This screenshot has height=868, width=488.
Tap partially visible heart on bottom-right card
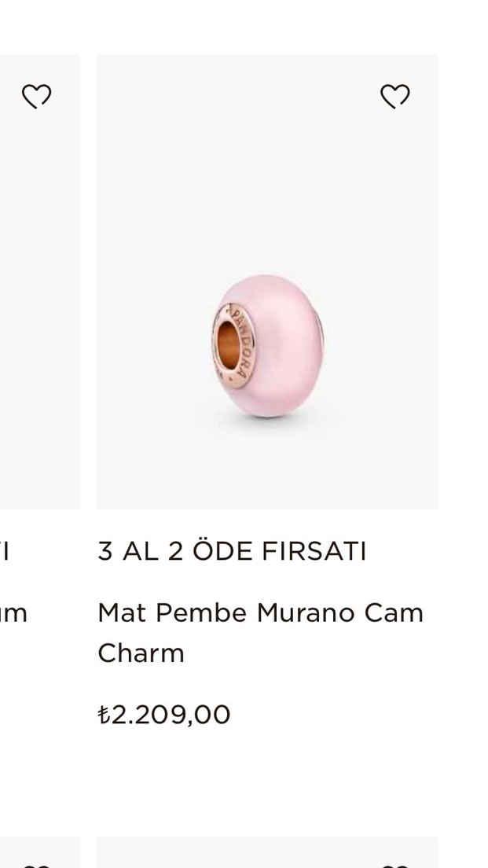395,865
